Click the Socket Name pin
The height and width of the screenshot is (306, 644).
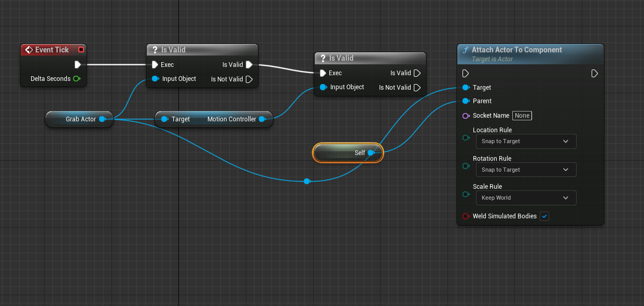click(x=466, y=116)
